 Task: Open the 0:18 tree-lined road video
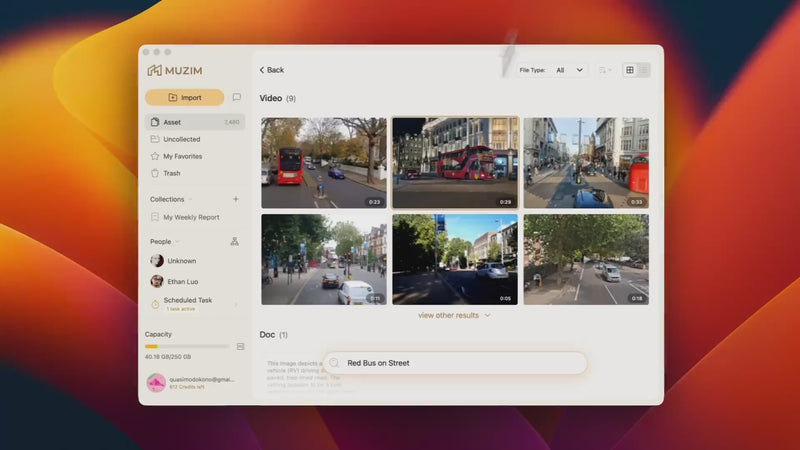pyautogui.click(x=586, y=259)
